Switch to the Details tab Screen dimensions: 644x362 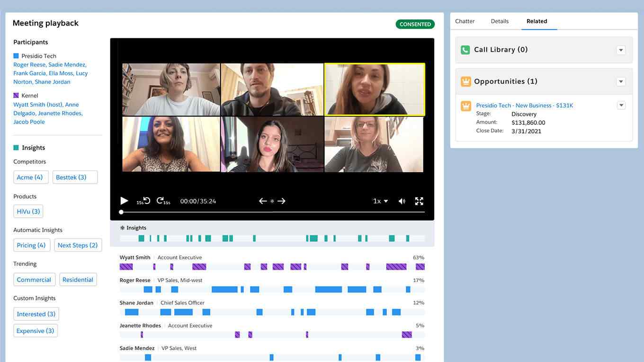click(x=500, y=21)
